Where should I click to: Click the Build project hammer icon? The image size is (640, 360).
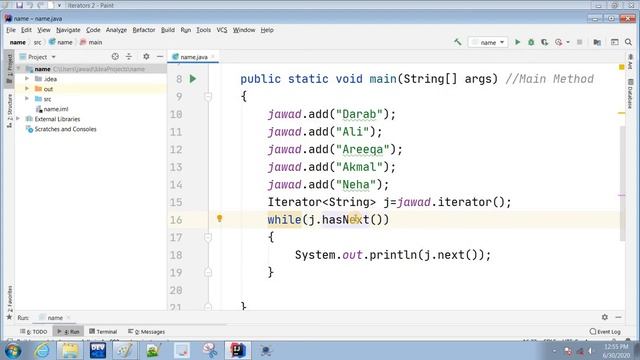458,42
